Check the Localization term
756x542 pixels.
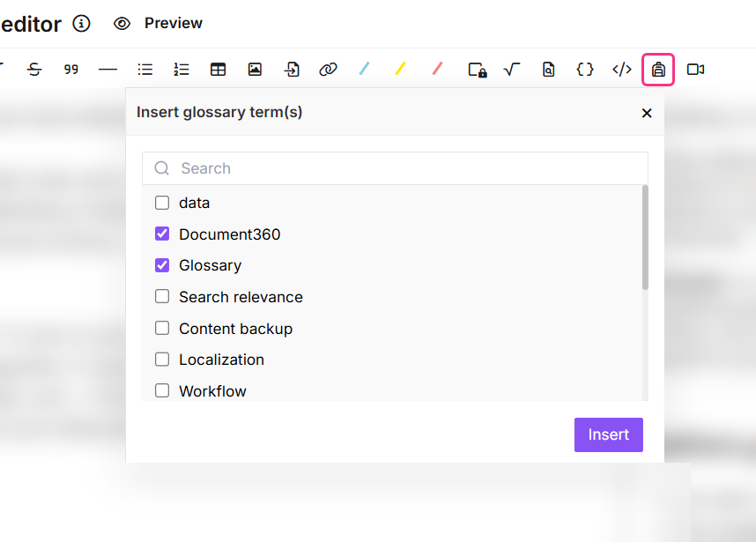coord(162,360)
